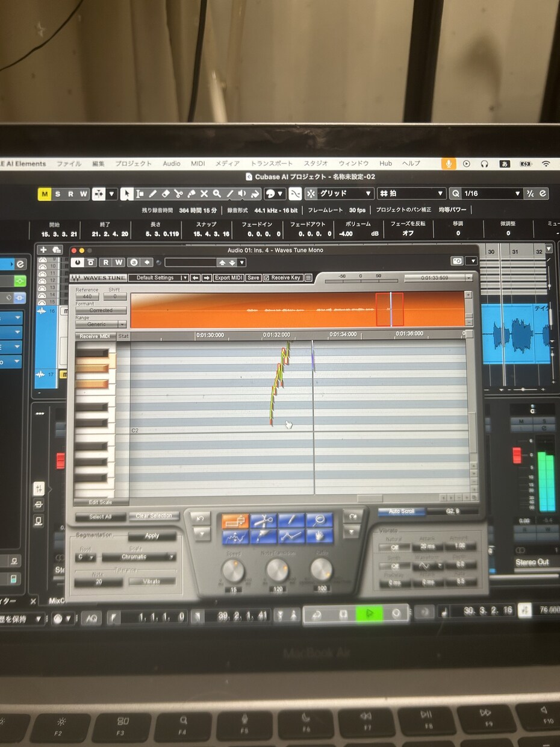Toggle plug-in bypass power button
Viewport: 560px width, 747px height.
pyautogui.click(x=78, y=262)
